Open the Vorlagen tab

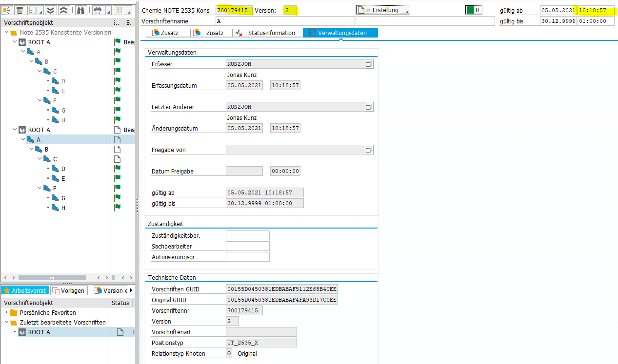[69, 290]
